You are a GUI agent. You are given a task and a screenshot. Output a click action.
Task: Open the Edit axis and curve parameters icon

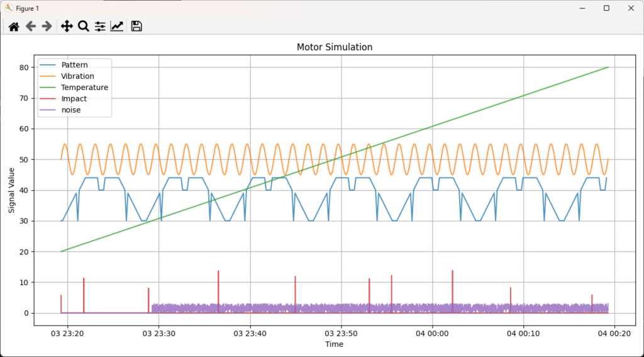point(117,26)
